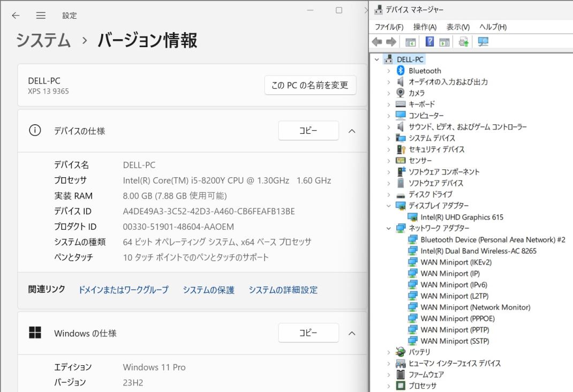573x392 pixels.
Task: Collapse the デバイスの仕様 section chevron
Action: click(352, 131)
